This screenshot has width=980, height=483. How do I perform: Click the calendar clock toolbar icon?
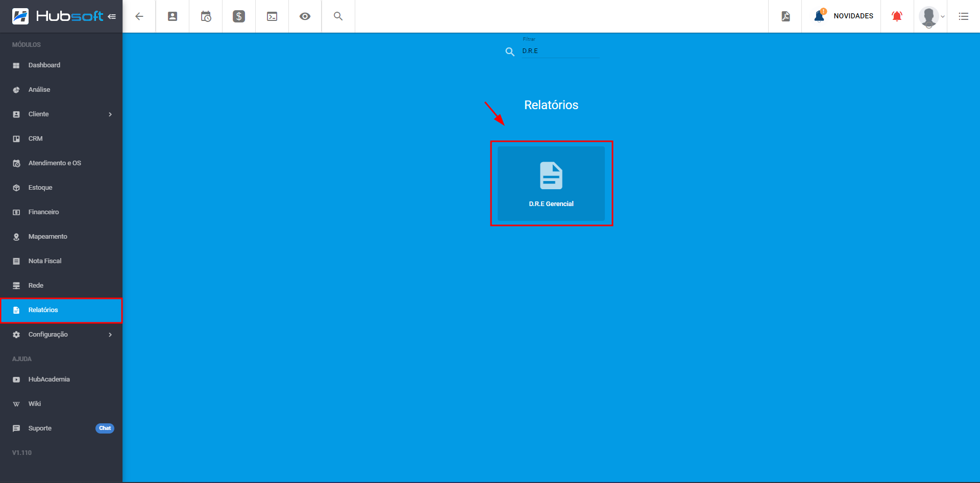click(x=206, y=16)
